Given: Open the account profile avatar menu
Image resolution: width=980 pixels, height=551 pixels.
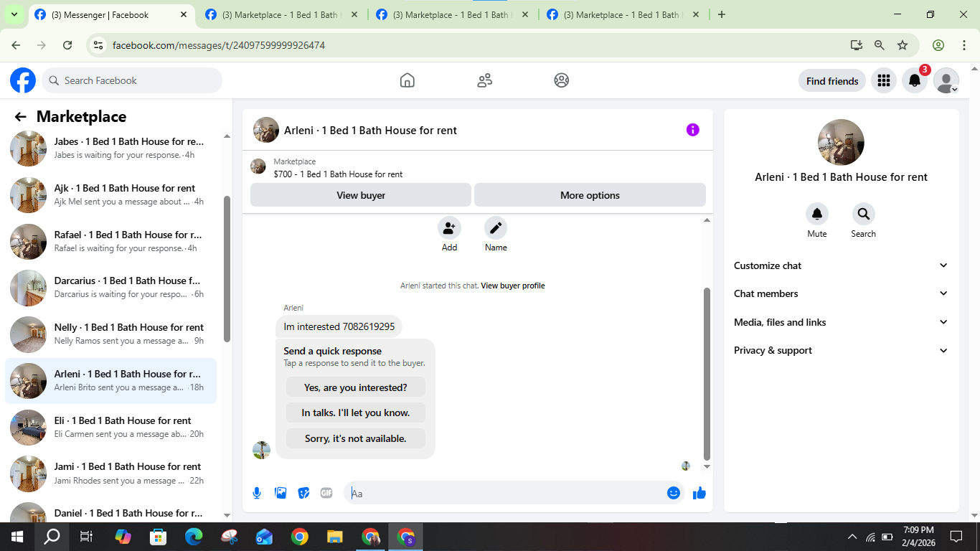Looking at the screenshot, I should coord(946,80).
